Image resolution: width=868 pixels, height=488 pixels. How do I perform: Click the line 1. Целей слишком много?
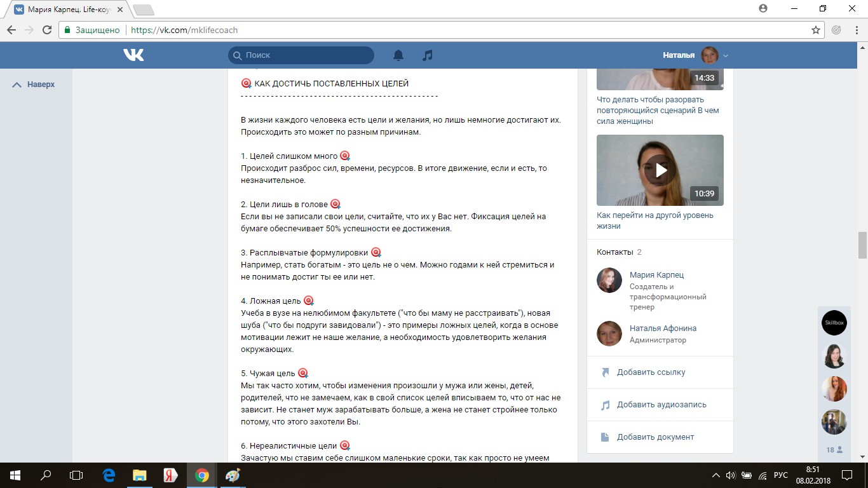(x=289, y=156)
